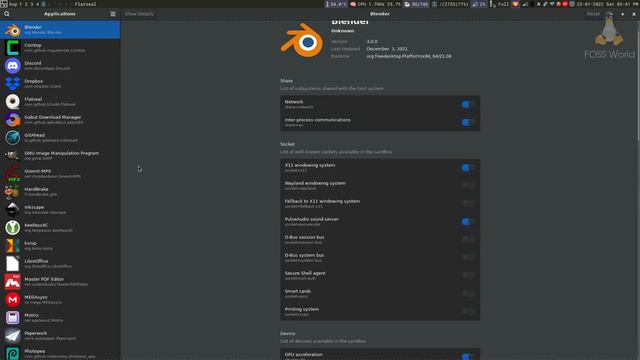Select the Matrix application icon
The width and height of the screenshot is (640, 360).
pos(13,318)
